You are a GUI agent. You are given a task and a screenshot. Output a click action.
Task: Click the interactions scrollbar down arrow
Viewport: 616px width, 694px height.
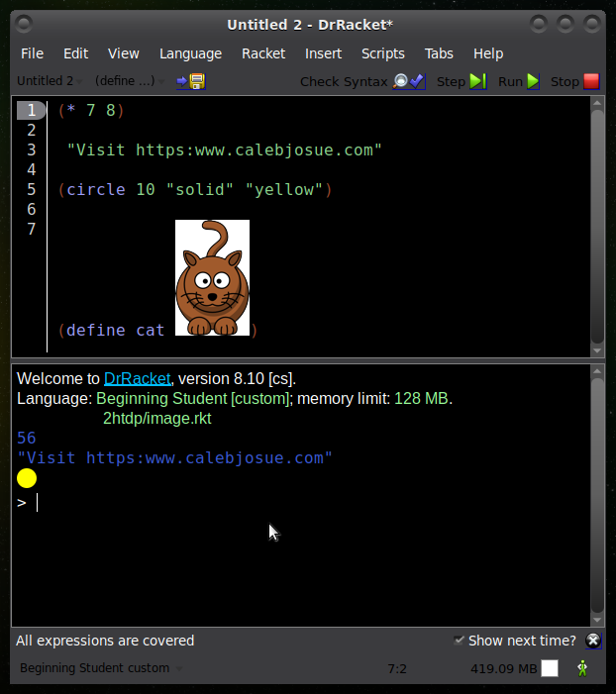point(597,620)
